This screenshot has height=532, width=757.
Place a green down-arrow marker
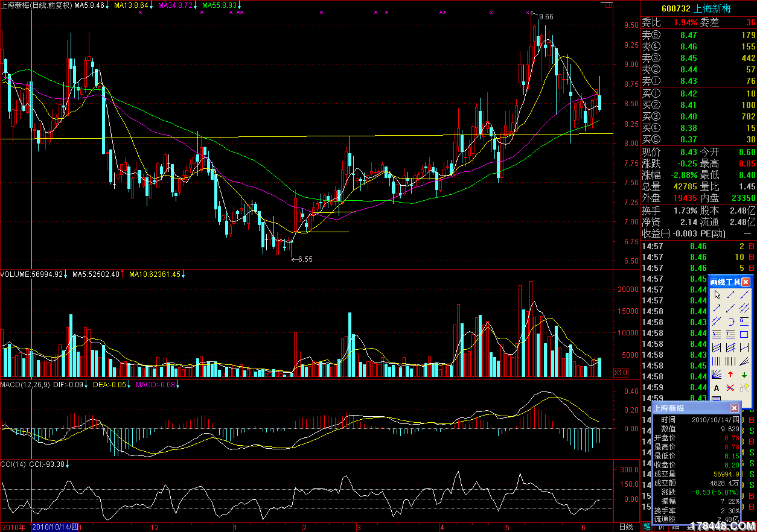coord(744,374)
